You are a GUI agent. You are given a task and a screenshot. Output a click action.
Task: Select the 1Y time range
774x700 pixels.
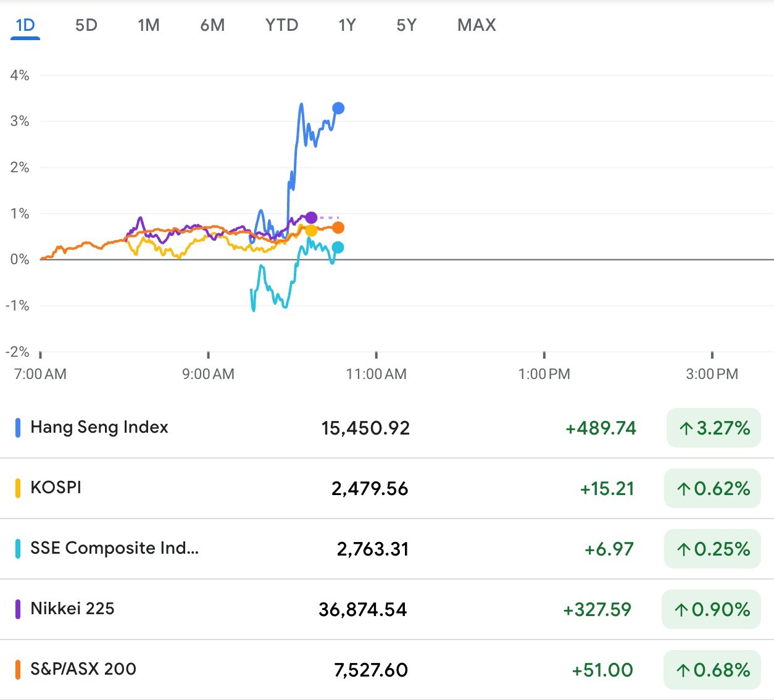pos(347,25)
